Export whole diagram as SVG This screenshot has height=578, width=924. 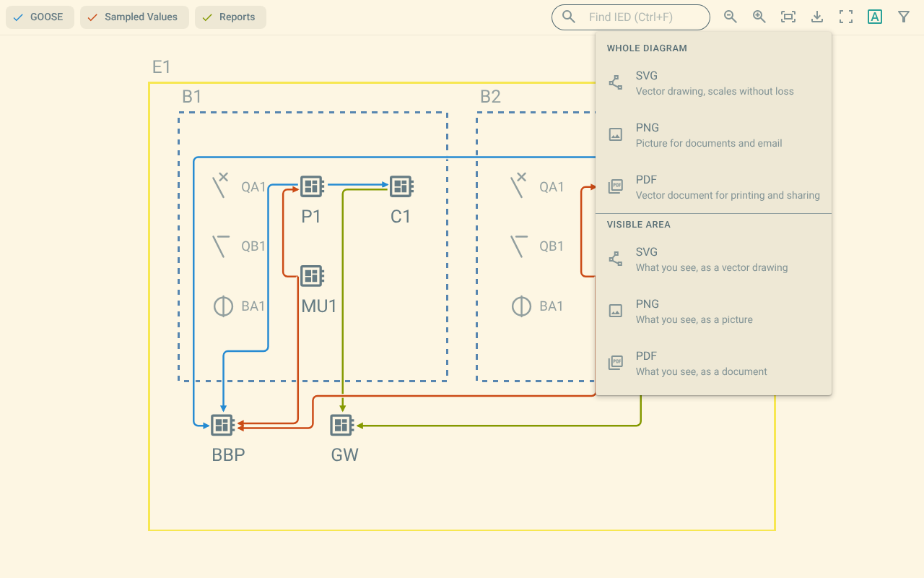pos(713,83)
